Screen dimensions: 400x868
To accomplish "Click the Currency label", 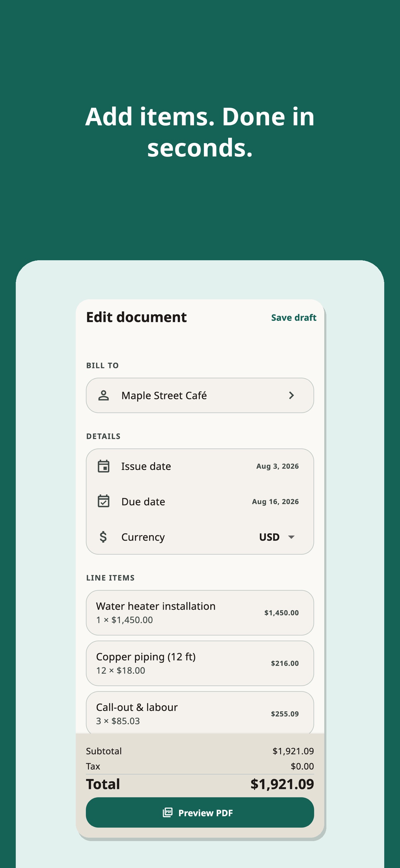I will (x=143, y=537).
